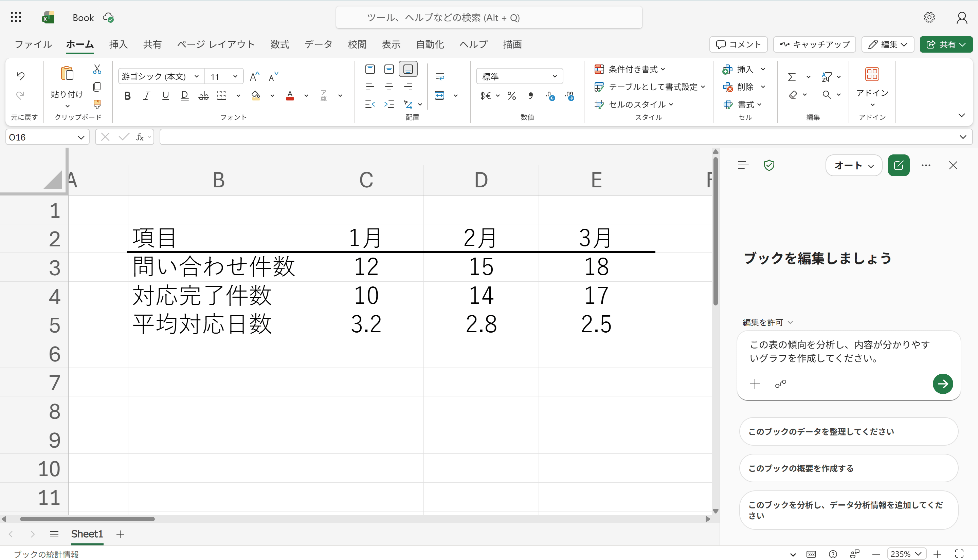
Task: Start a new chat in the Copilot pane
Action: click(x=898, y=165)
